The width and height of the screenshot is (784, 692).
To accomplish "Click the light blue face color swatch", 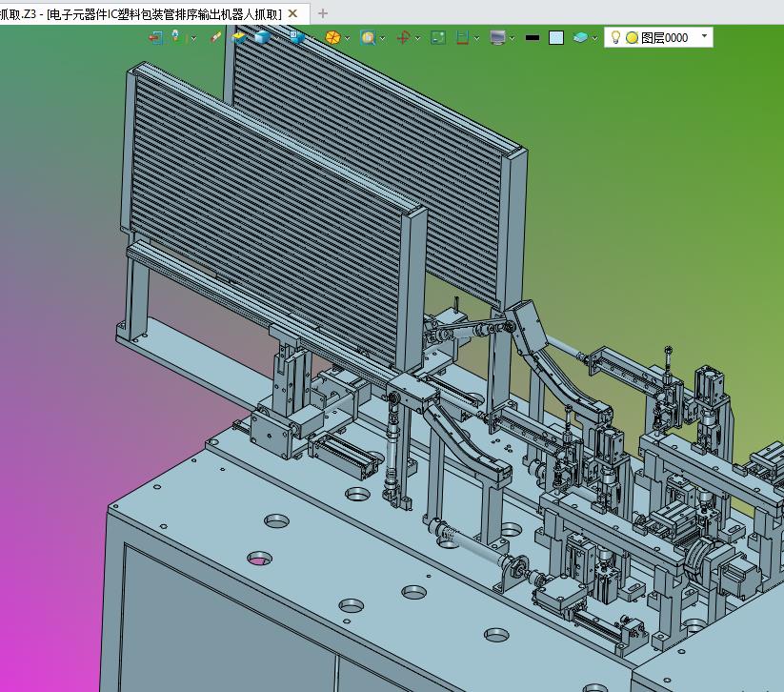I will [x=556, y=38].
